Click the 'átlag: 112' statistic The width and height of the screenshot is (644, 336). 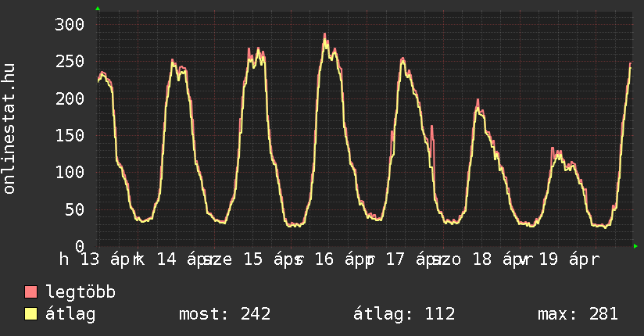(404, 314)
